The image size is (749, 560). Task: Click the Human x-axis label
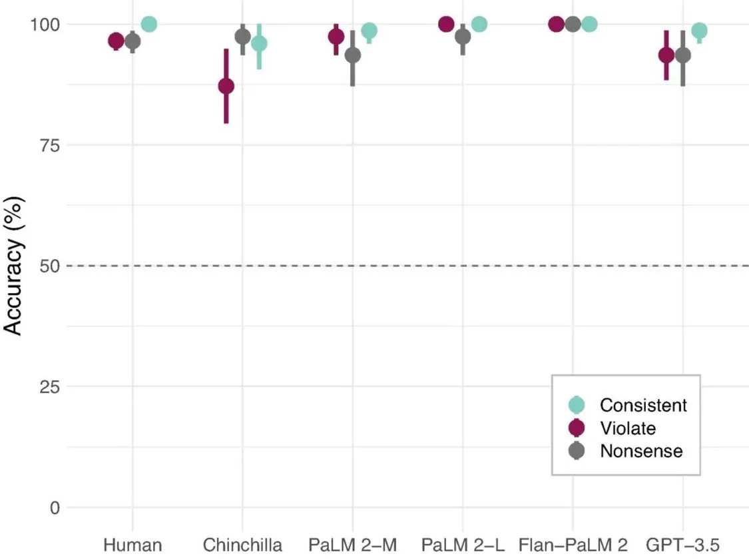click(132, 545)
